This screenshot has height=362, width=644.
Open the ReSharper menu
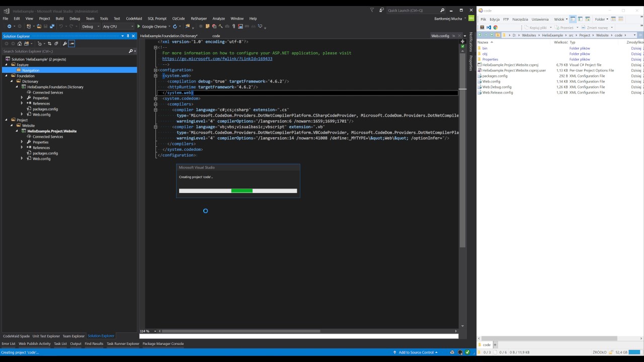(x=199, y=19)
